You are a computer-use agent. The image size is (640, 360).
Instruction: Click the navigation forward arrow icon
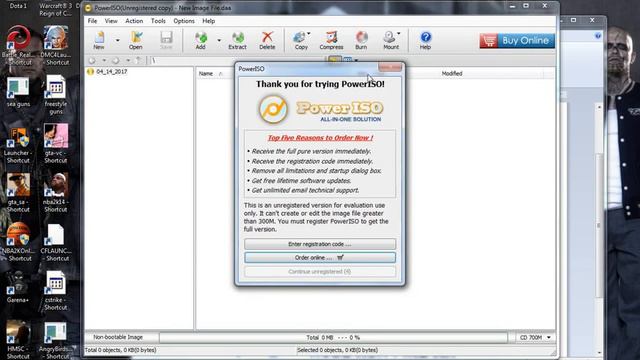click(116, 60)
